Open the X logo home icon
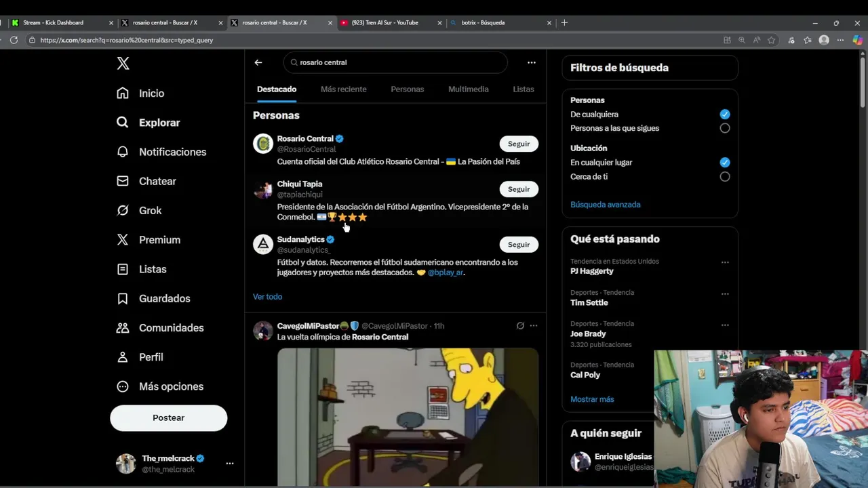Image resolution: width=868 pixels, height=488 pixels. (123, 63)
